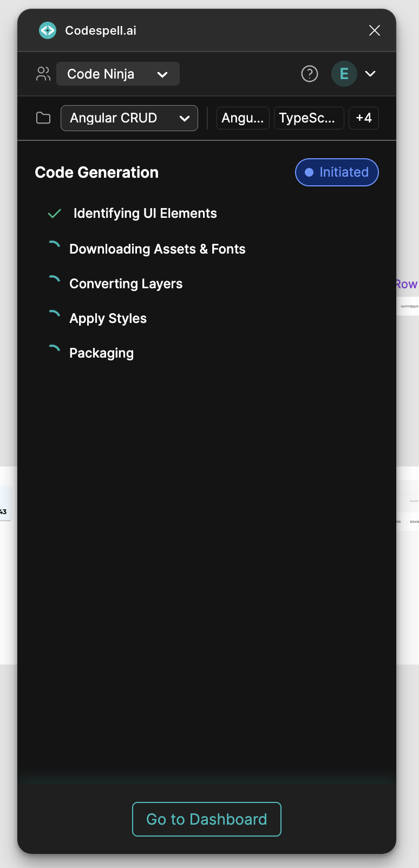Select the Downloading Assets & Fonts step
Viewport: 419px width, 868px height.
pyautogui.click(x=158, y=249)
